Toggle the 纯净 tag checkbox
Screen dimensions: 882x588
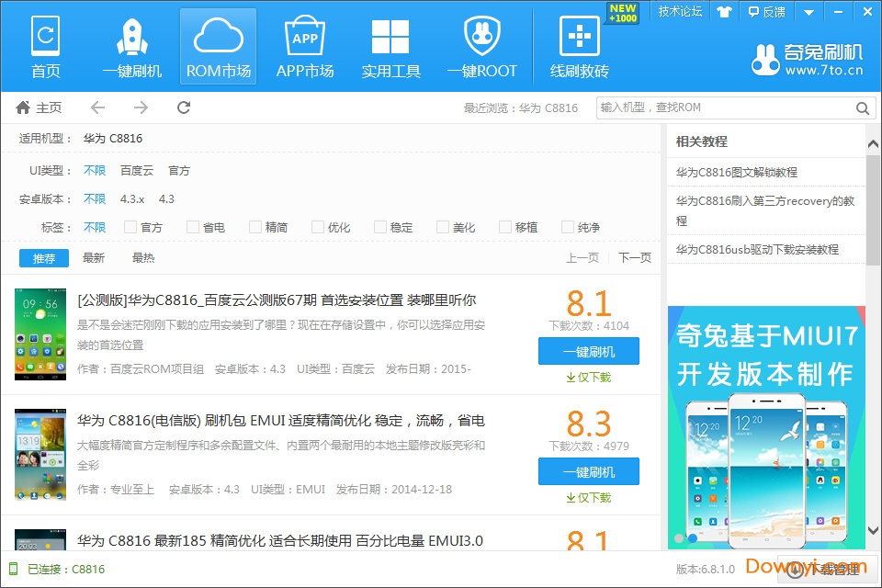coord(568,227)
